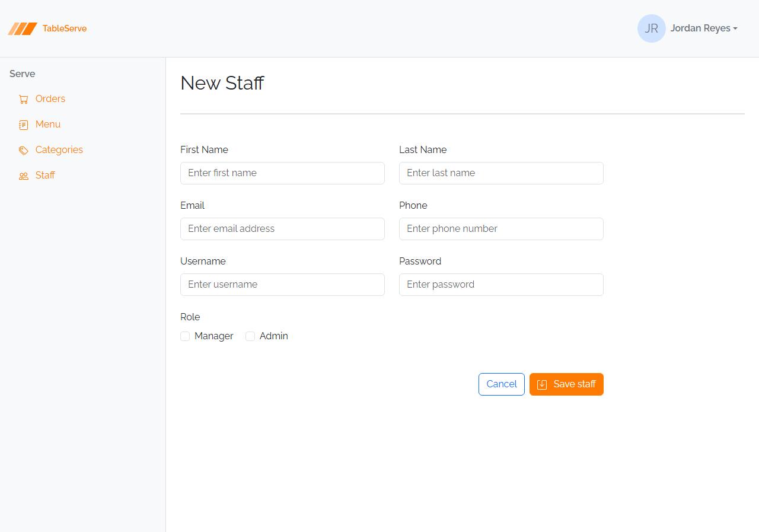Screen dimensions: 759x532
Task: Click the Categories tag icon
Action: (24, 150)
